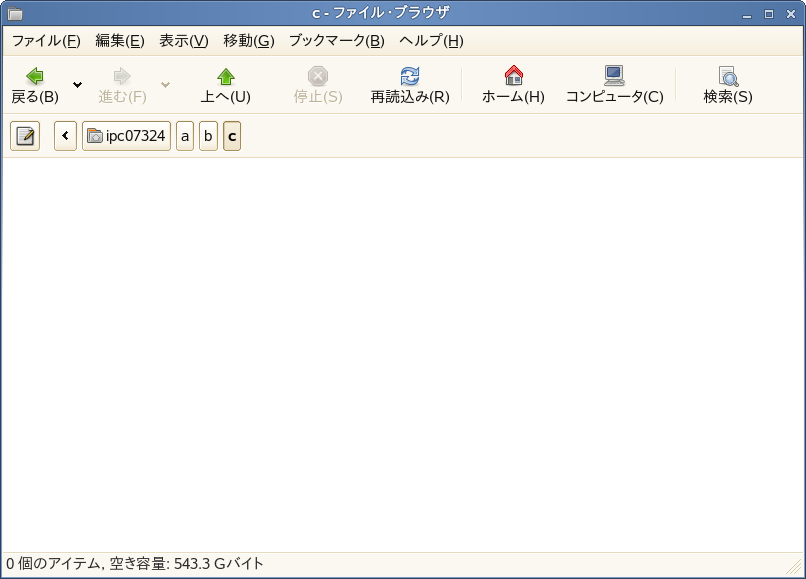806x579 pixels.
Task: Open the 編集(E) menu
Action: [x=120, y=41]
